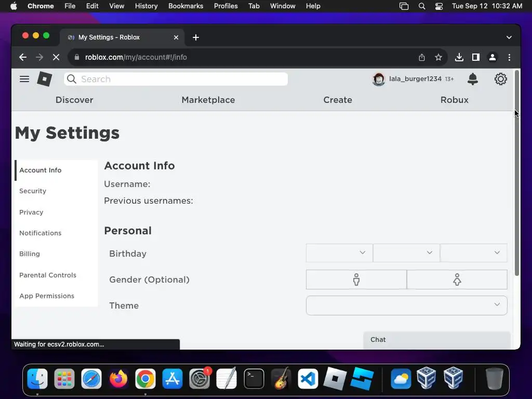This screenshot has width=532, height=399.
Task: Stop loading the page with X button
Action: tap(56, 57)
